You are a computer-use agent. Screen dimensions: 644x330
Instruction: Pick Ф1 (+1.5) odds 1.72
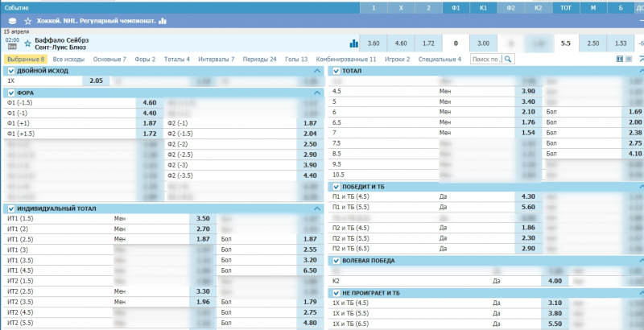pyautogui.click(x=149, y=133)
